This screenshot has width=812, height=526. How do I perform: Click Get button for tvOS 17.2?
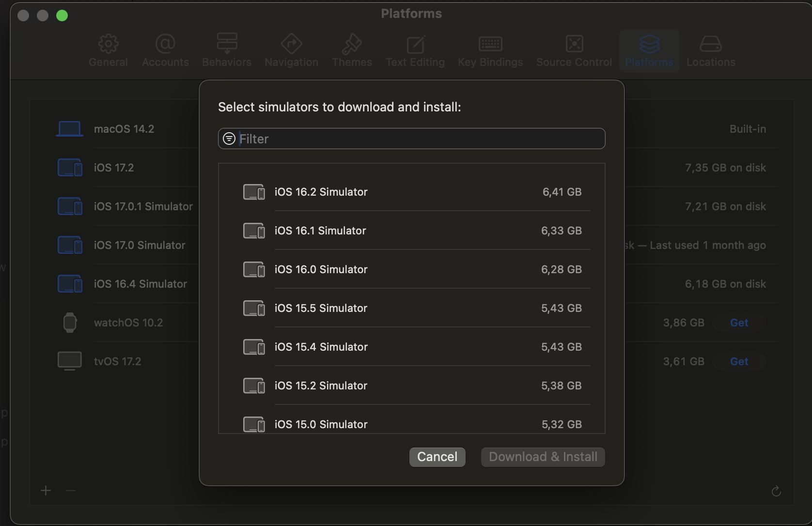tap(739, 361)
